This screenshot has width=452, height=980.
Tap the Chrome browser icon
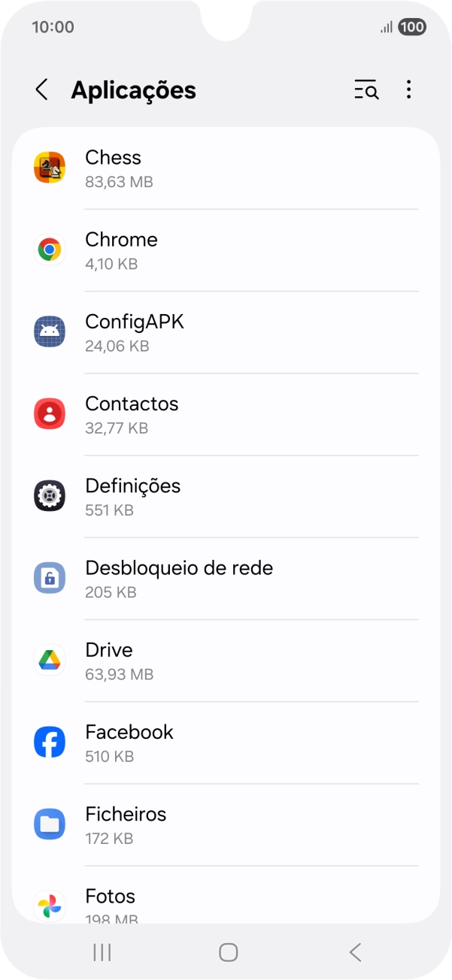pos(50,249)
